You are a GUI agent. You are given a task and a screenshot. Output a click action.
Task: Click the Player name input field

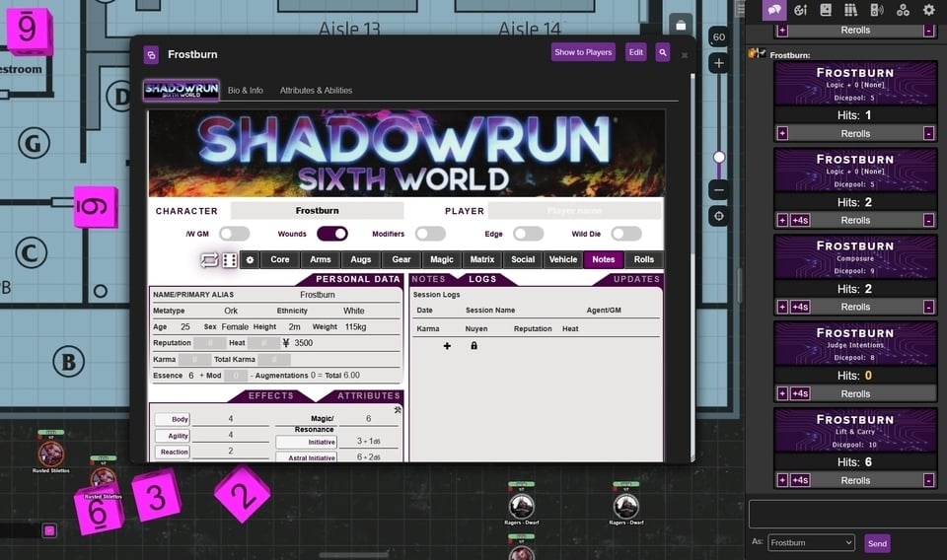point(574,211)
